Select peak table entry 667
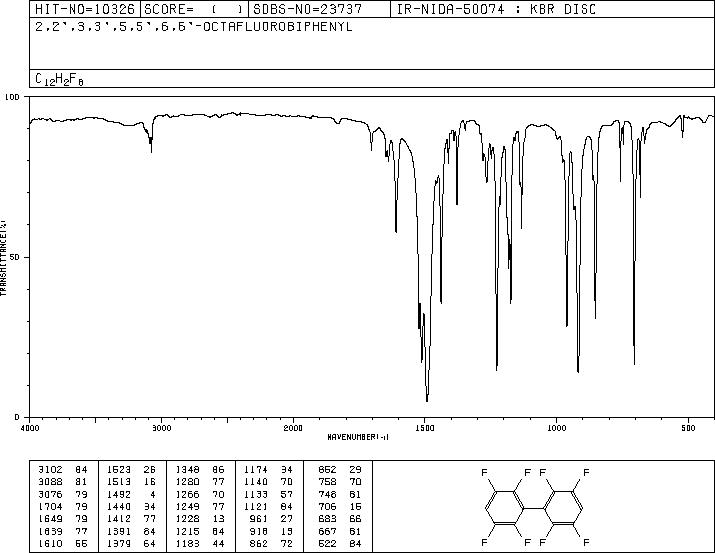This screenshot has height=553, width=715. pos(340,531)
